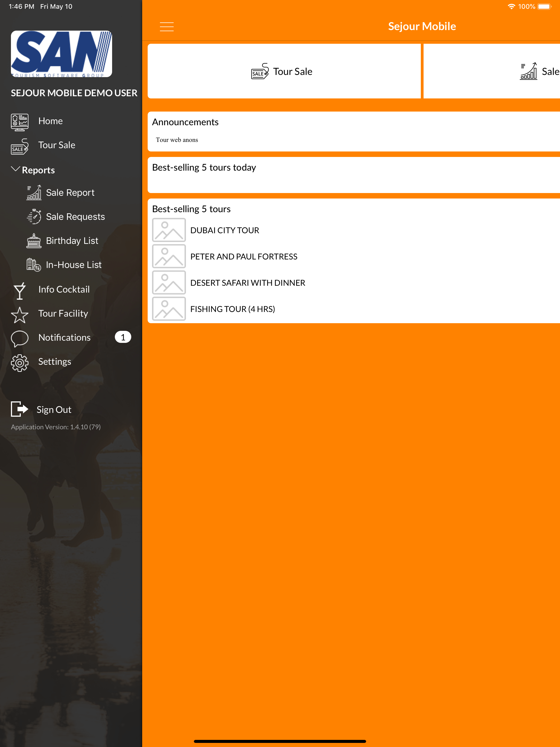Click Application Version 1.4.10 (79) text
This screenshot has height=747, width=560.
pyautogui.click(x=56, y=427)
